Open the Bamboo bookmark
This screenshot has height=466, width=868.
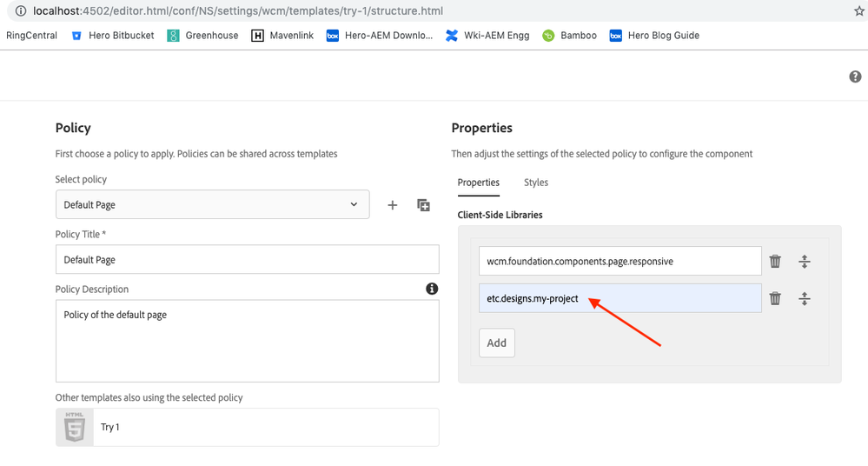pyautogui.click(x=570, y=36)
